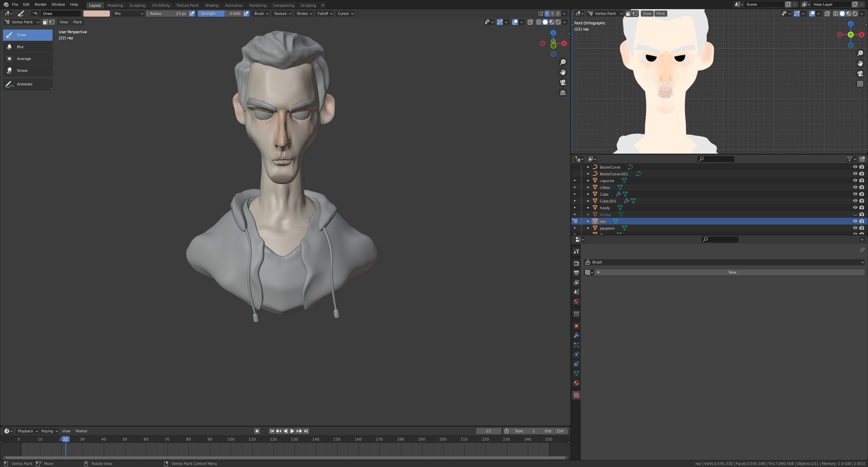The width and height of the screenshot is (868, 467).
Task: Activate the Annotate tool
Action: [24, 84]
